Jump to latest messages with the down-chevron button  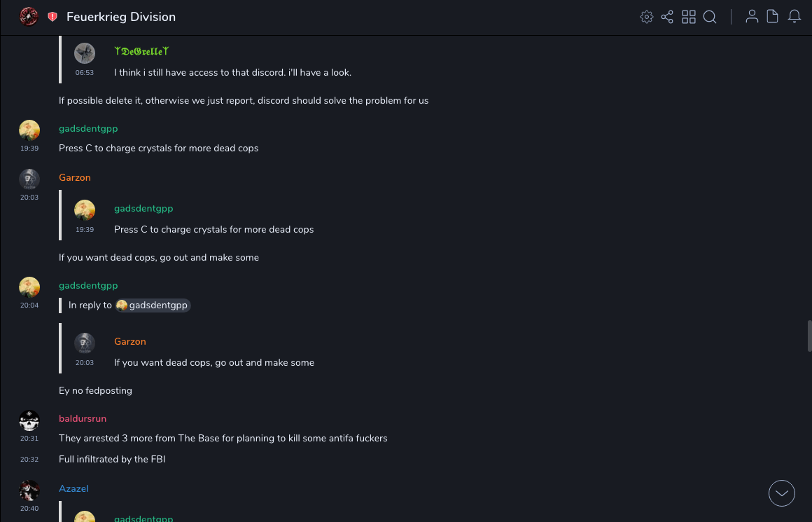click(782, 493)
